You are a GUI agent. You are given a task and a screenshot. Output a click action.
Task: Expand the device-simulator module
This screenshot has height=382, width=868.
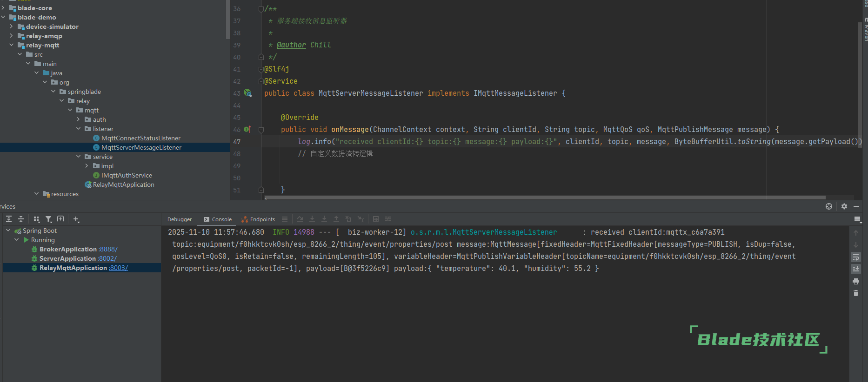point(12,26)
